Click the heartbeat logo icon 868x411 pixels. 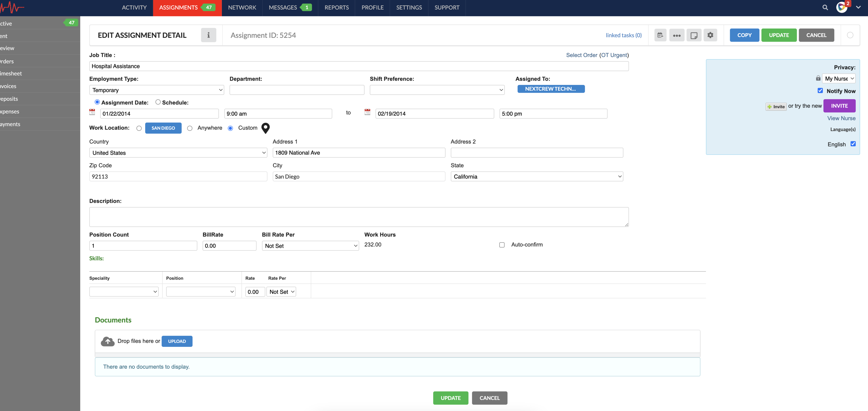click(x=12, y=7)
